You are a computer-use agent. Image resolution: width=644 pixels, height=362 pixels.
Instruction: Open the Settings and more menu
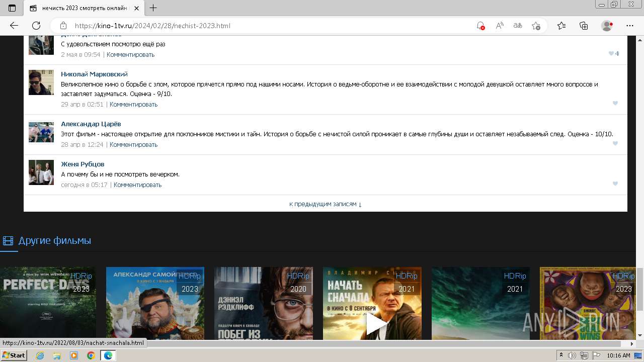[x=629, y=26]
